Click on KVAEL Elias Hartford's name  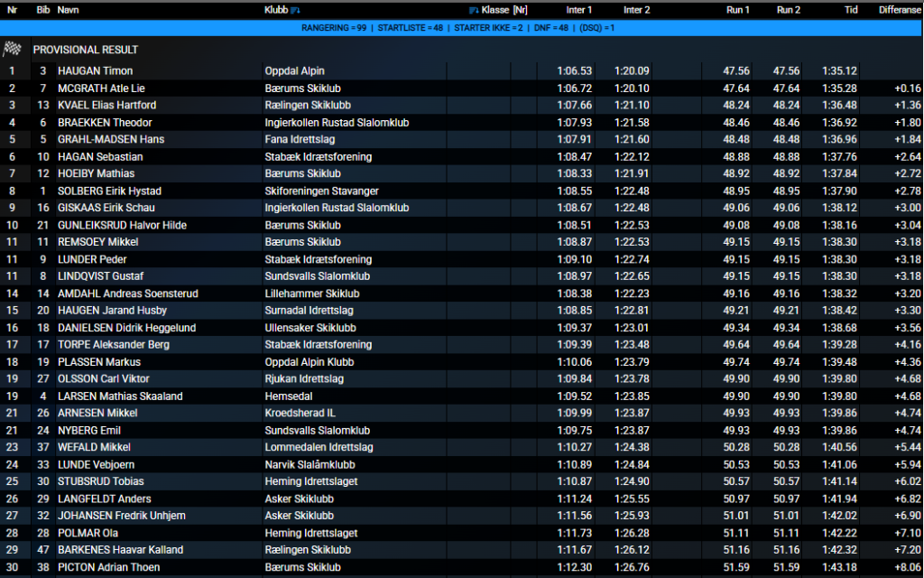tap(106, 105)
